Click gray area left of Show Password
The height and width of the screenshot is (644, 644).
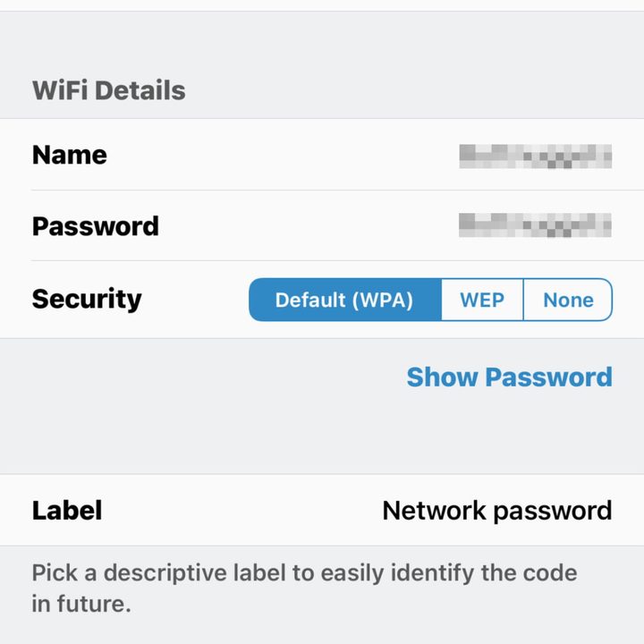pos(197,377)
